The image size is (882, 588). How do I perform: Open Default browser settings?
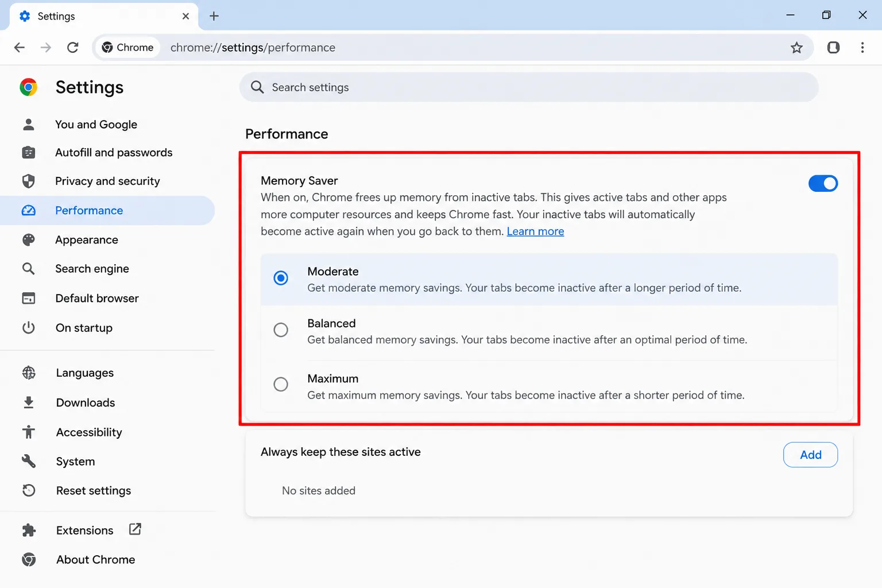107,298
